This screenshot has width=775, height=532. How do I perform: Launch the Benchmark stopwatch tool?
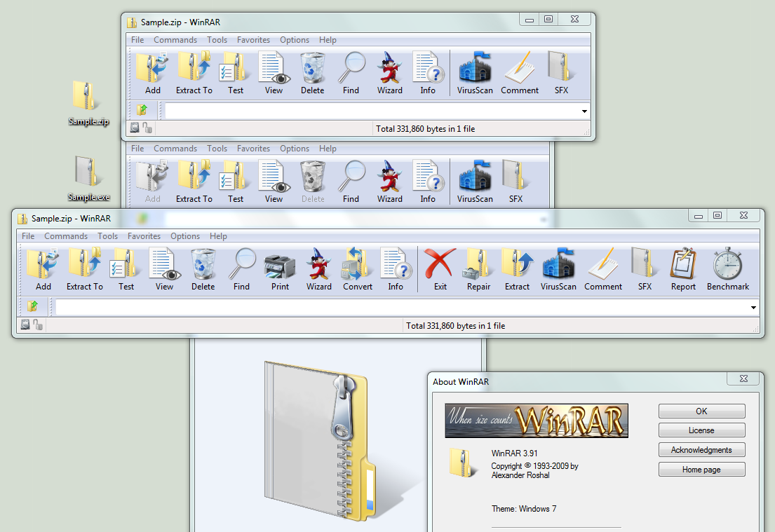(x=727, y=269)
